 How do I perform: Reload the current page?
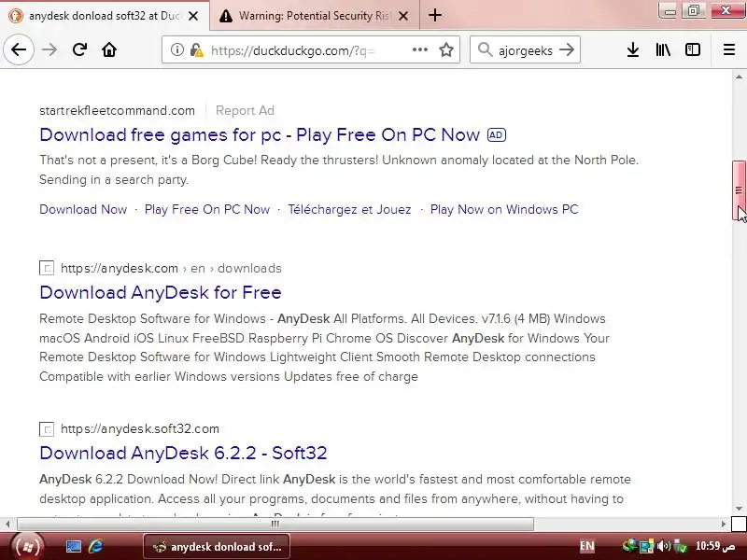(x=79, y=49)
